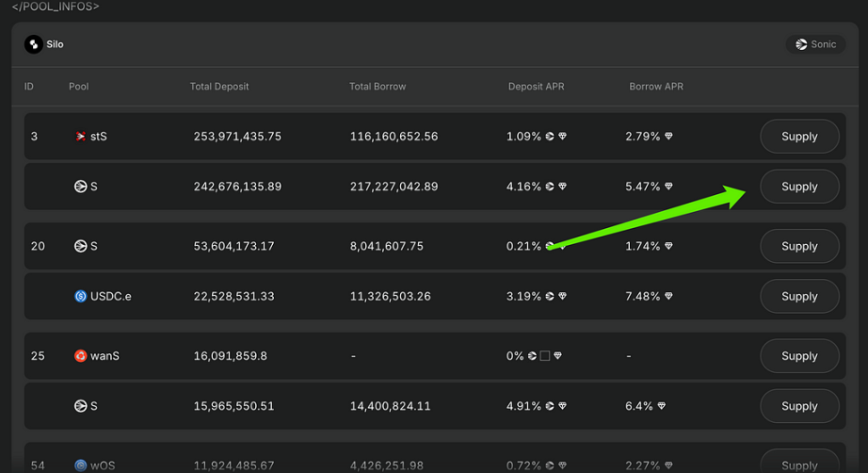Select the 8,041,607.75 borrow value
The width and height of the screenshot is (868, 473).
tap(387, 246)
